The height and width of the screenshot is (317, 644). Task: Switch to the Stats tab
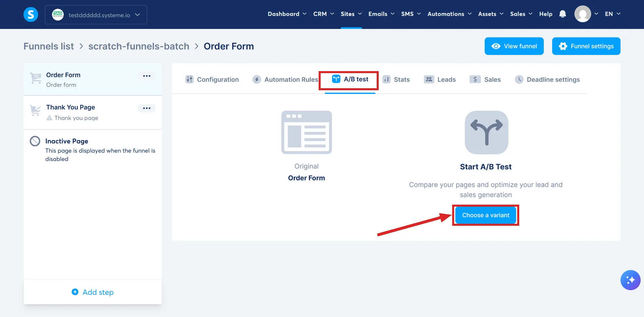click(x=396, y=80)
